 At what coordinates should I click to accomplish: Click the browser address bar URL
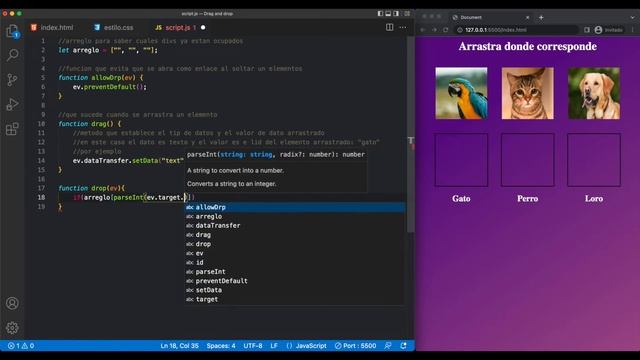click(x=496, y=30)
